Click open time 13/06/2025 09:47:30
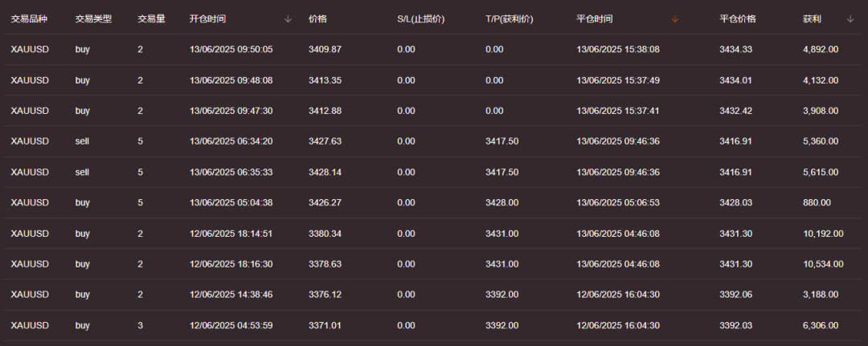The width and height of the screenshot is (868, 346). point(231,111)
